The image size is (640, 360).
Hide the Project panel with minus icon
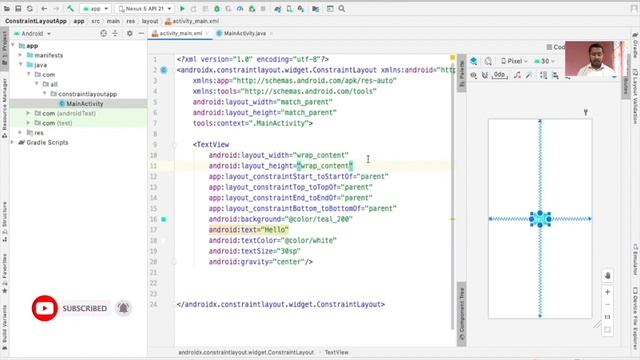point(141,33)
